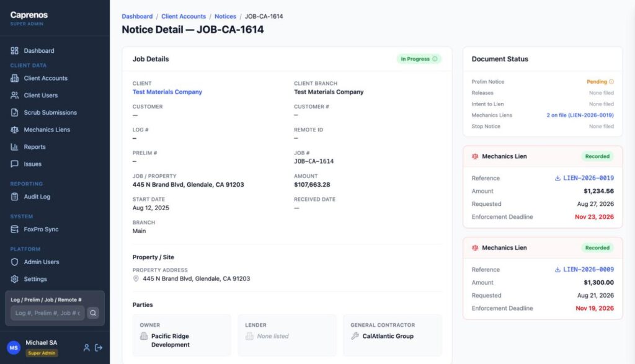
Task: Click start date Aug 12, 2025
Action: pyautogui.click(x=151, y=208)
